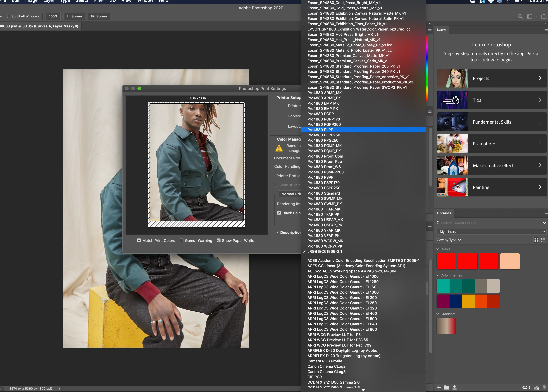Choose sRGB IEC61966-2.1 in profile list

pyautogui.click(x=324, y=251)
